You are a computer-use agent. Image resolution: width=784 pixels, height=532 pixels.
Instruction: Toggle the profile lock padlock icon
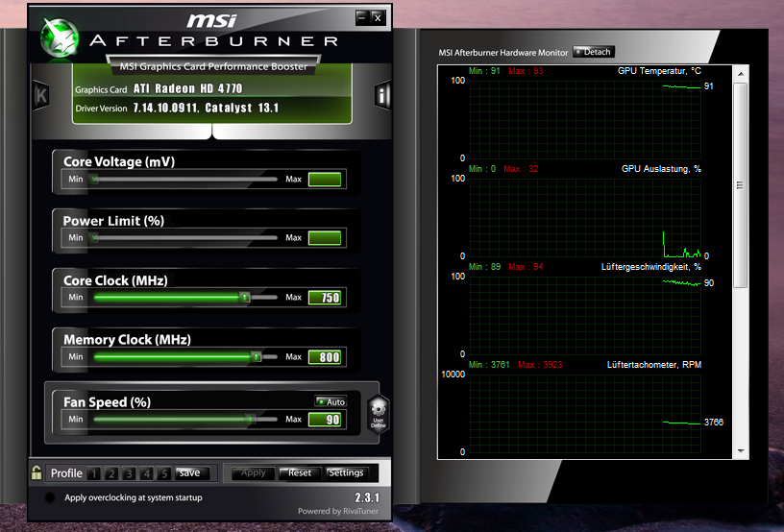[37, 472]
